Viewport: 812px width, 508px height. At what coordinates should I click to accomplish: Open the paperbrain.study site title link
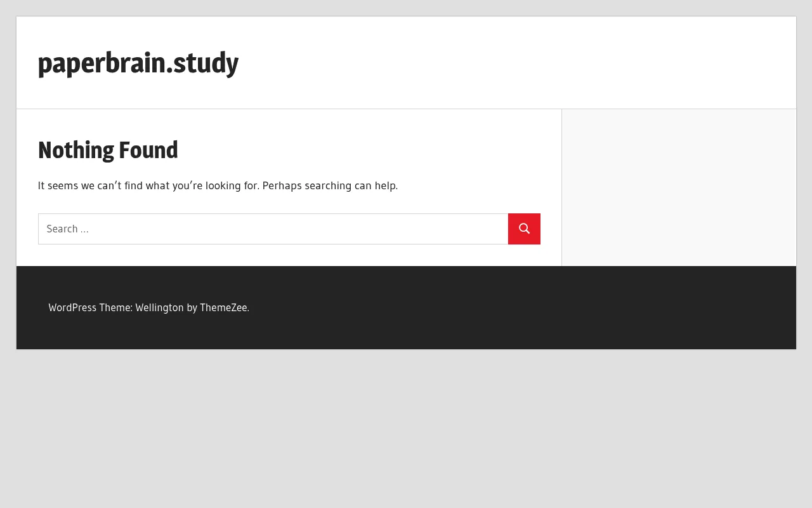click(x=138, y=63)
